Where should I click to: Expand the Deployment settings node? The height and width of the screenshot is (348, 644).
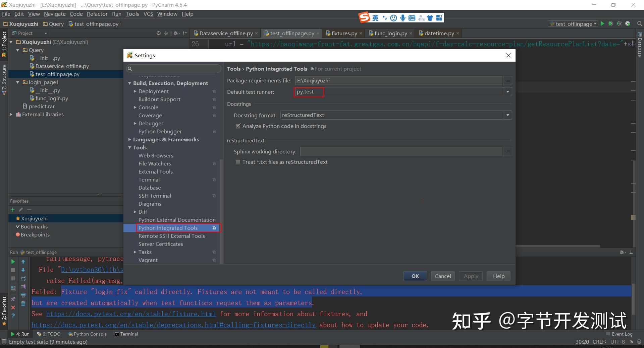[136, 91]
